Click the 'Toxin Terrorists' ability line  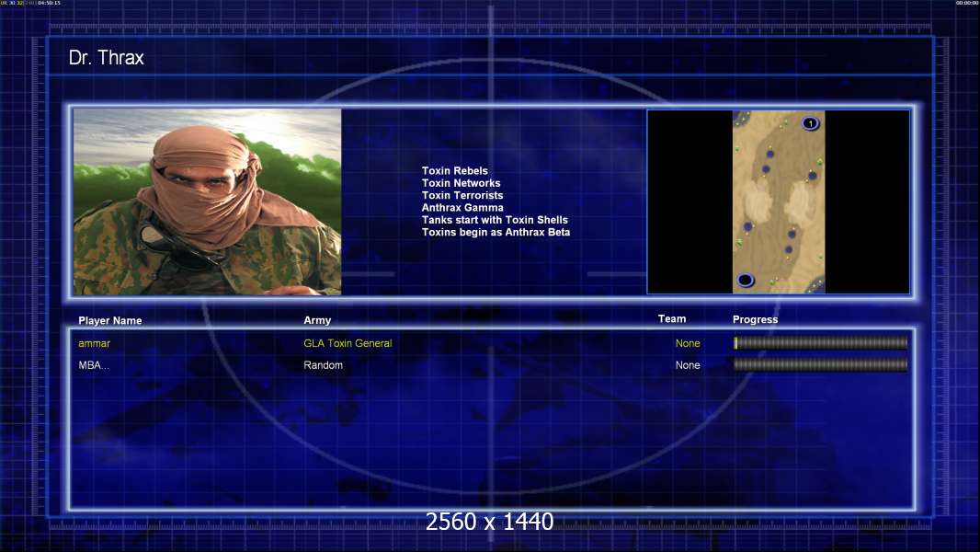click(x=462, y=195)
